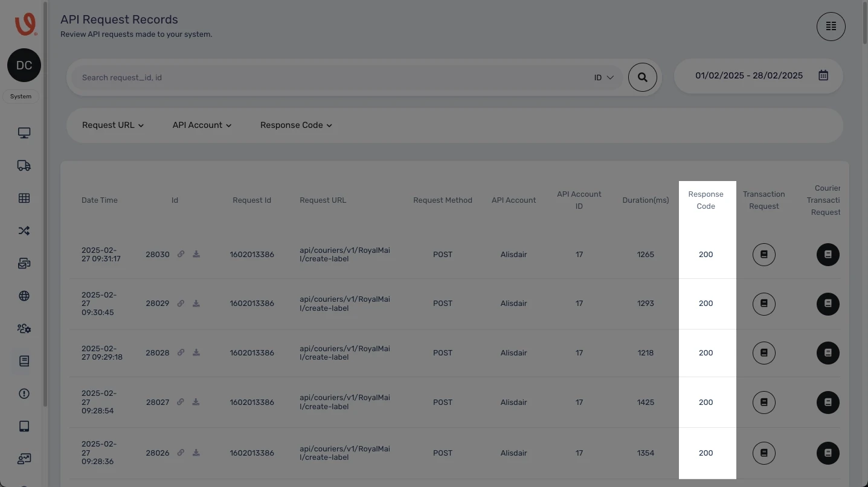Open the mail inbox sidebar icon
The image size is (868, 487).
point(24,263)
